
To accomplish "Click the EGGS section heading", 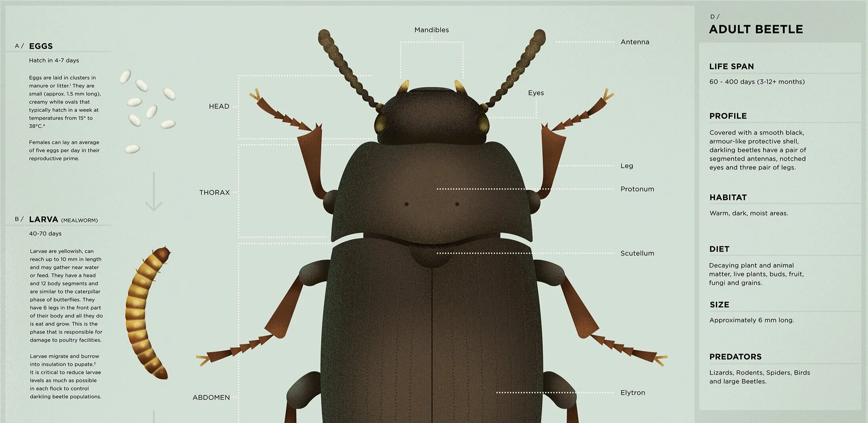I will [41, 46].
